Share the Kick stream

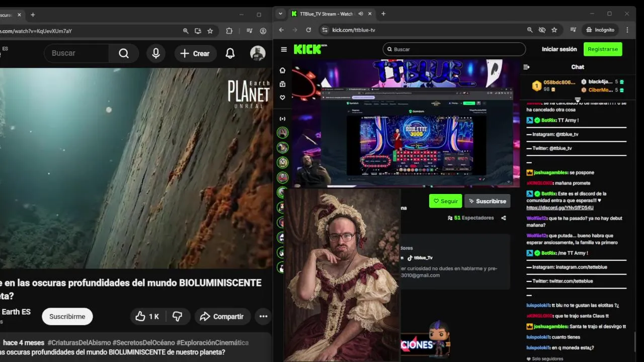[504, 218]
